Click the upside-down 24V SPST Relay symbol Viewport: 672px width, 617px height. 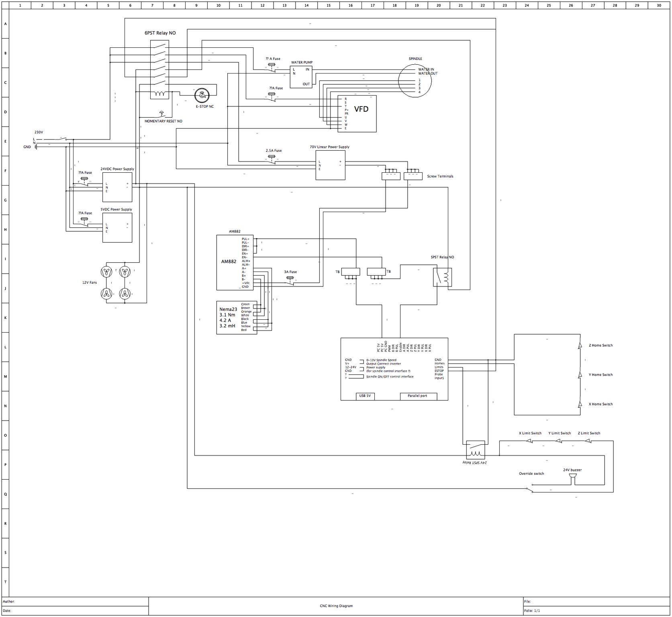point(475,450)
